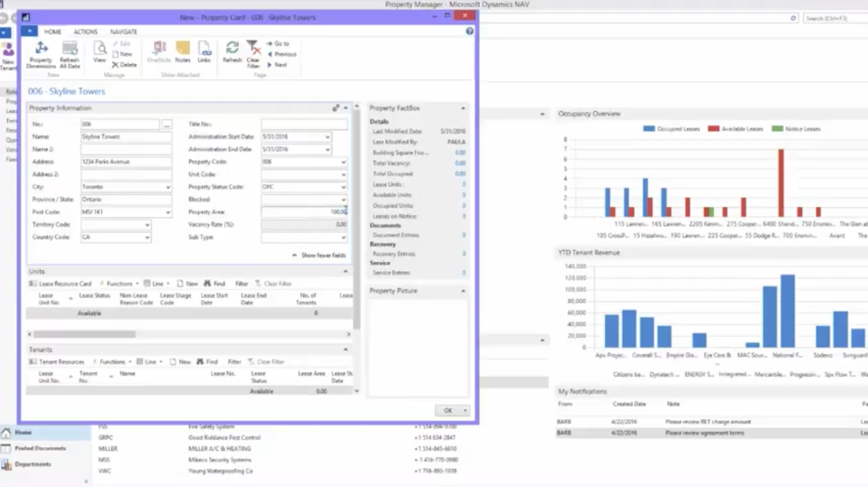This screenshot has height=487, width=868.
Task: Open the Property Status Code dropdown
Action: click(x=344, y=187)
